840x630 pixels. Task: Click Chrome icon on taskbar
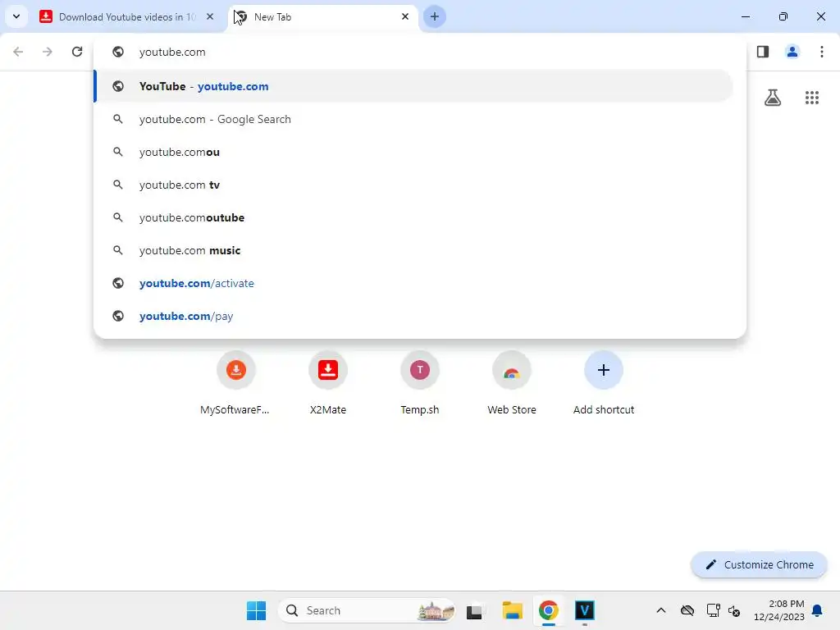[548, 610]
